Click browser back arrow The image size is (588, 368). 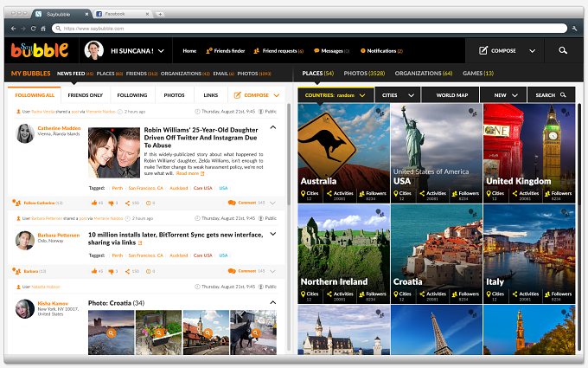click(14, 29)
